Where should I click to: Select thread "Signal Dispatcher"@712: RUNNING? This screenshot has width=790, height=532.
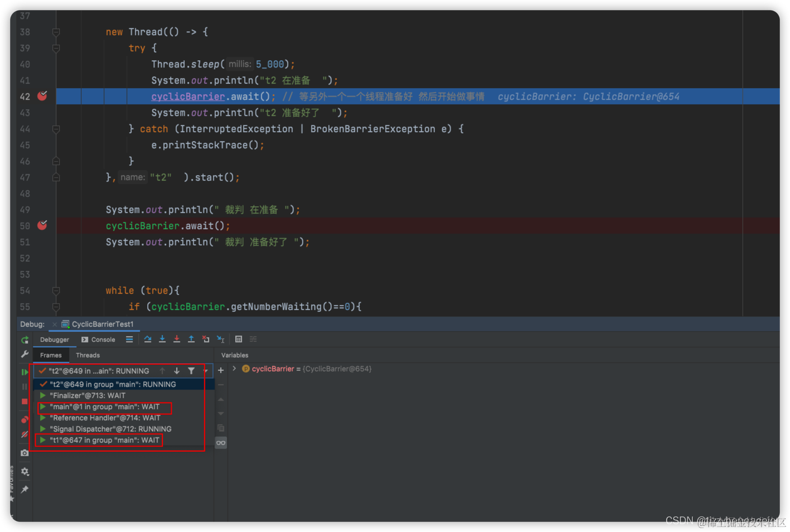point(124,429)
